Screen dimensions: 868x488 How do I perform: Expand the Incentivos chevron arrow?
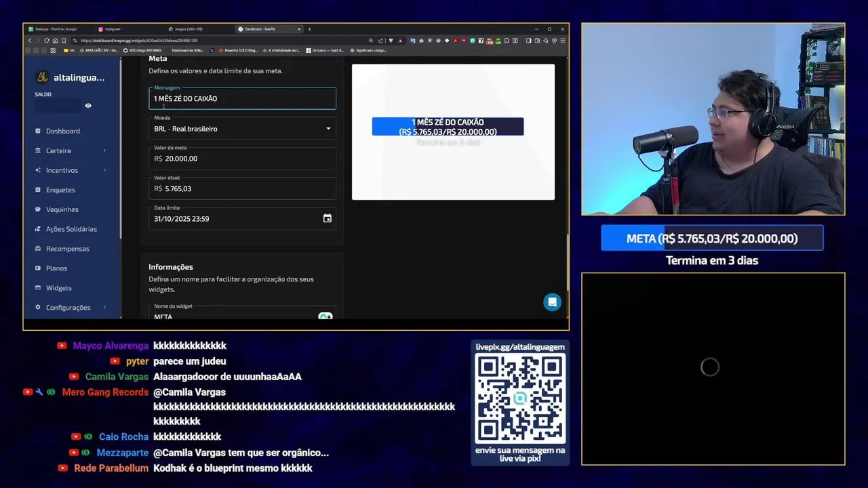(x=104, y=170)
